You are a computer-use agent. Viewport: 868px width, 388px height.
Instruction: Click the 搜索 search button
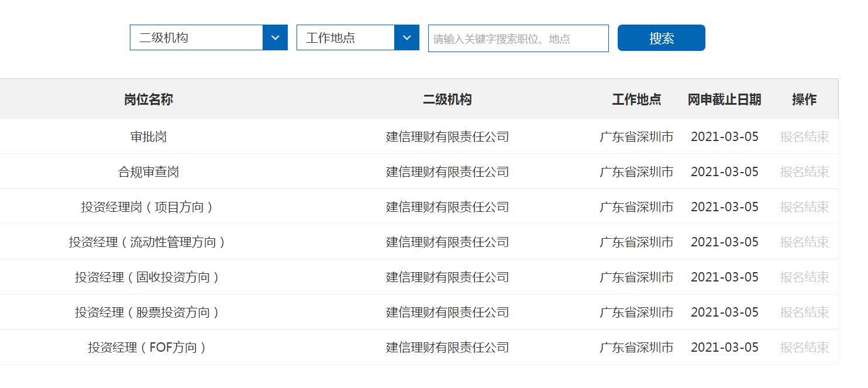(x=661, y=37)
